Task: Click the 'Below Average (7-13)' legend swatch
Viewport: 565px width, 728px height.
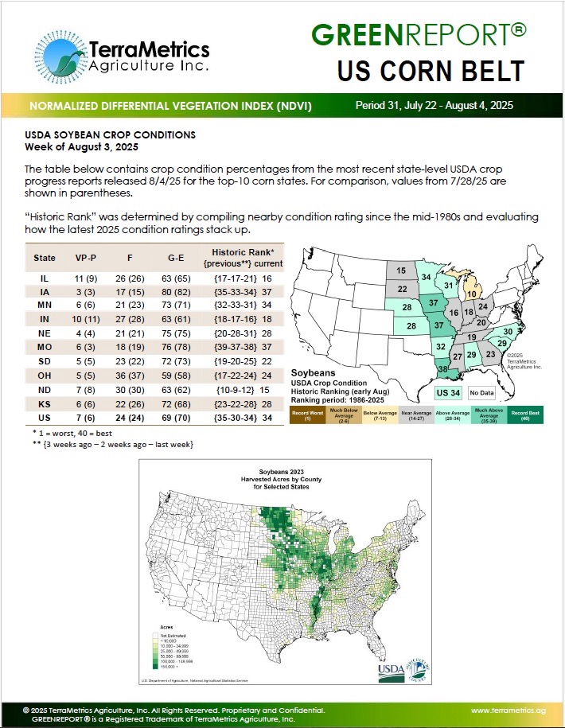Action: pos(377,416)
